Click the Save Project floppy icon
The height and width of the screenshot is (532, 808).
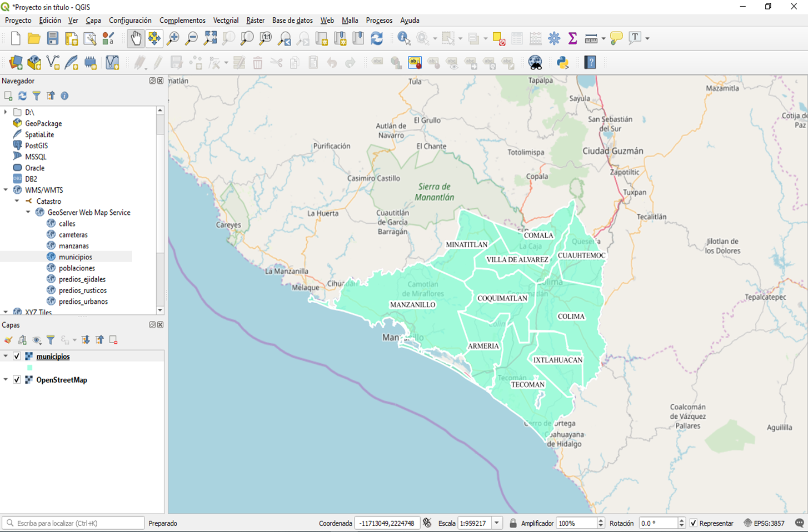pos(53,38)
